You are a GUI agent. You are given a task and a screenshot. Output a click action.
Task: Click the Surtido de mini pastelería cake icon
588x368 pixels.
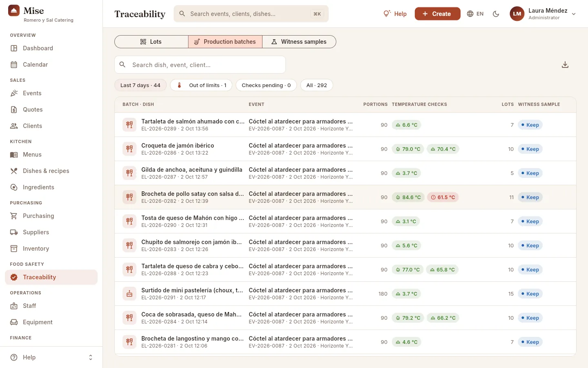tap(129, 294)
